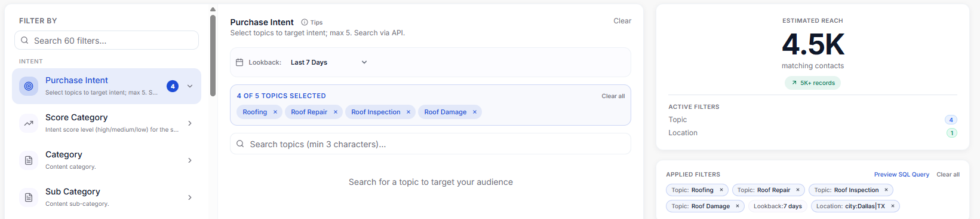The image size is (980, 219).
Task: Remove the Roof Inspection topic chip
Action: (x=408, y=112)
